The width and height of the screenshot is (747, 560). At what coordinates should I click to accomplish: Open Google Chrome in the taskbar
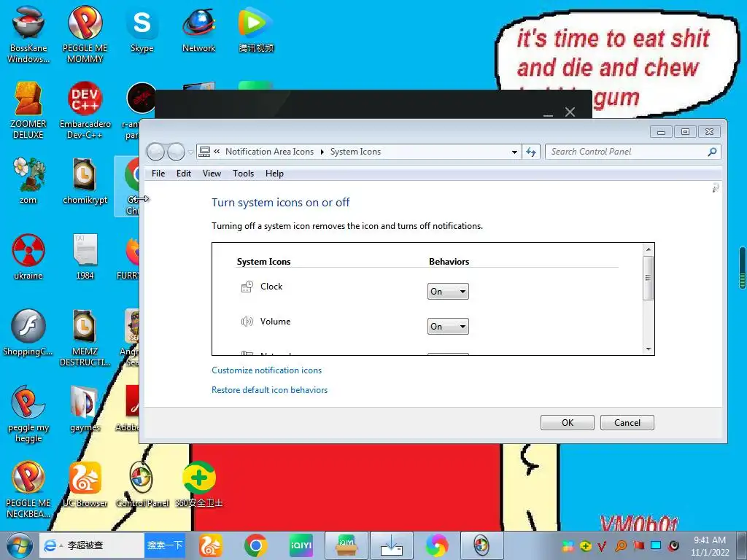click(256, 545)
